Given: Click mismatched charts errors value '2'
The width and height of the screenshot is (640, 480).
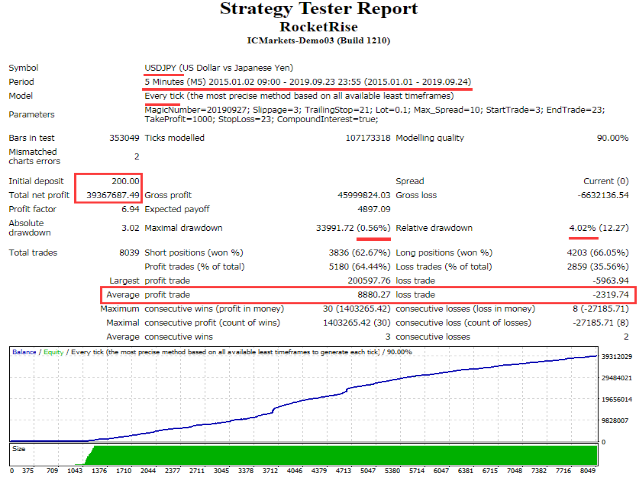Looking at the screenshot, I should coord(137,157).
